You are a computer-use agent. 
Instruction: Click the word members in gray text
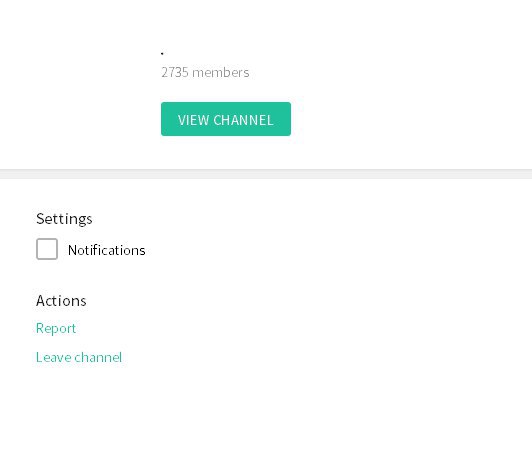point(221,72)
